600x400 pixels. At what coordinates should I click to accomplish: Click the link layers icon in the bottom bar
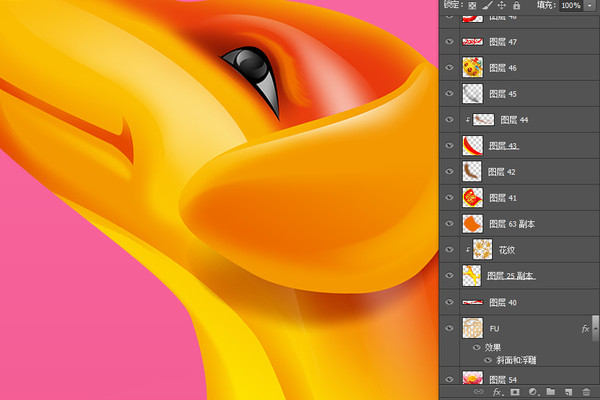pyautogui.click(x=479, y=392)
